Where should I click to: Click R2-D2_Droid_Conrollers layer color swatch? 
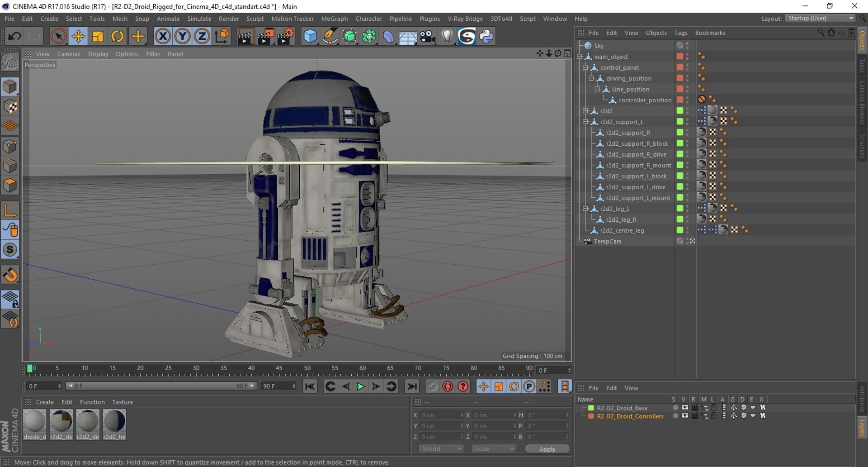point(590,416)
